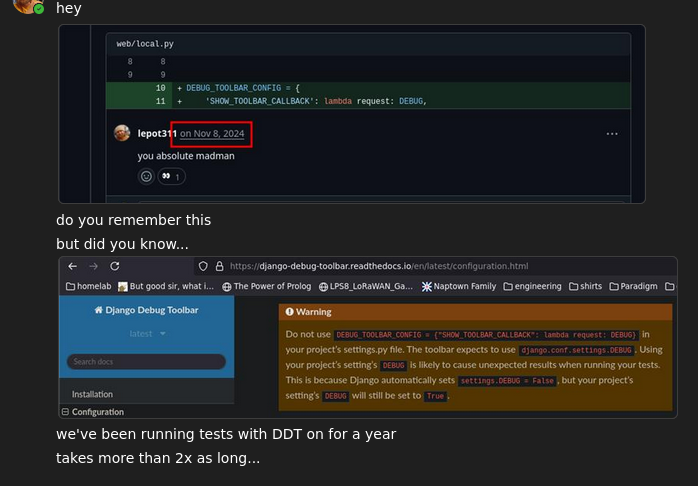Focus the django-debug-toolbar URL address bar
Image resolution: width=698 pixels, height=486 pixels.
[379, 266]
